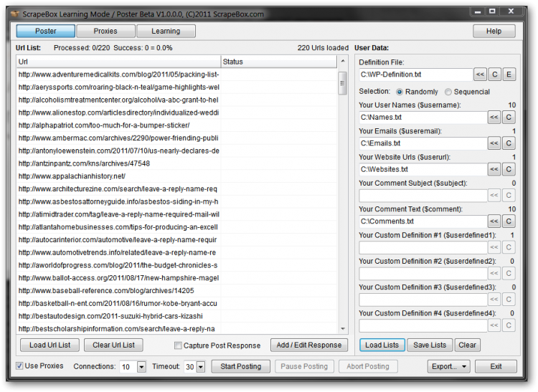Edit the Definition File with E button

509,75
